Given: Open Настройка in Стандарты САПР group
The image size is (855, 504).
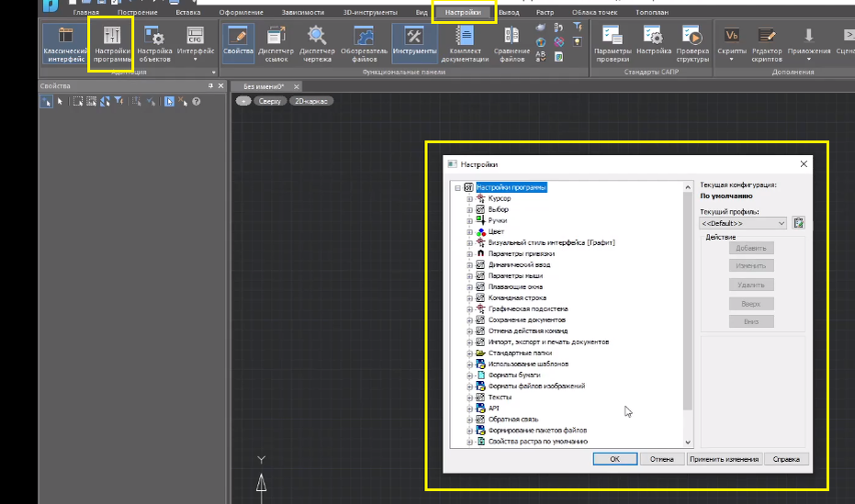Looking at the screenshot, I should (x=653, y=41).
